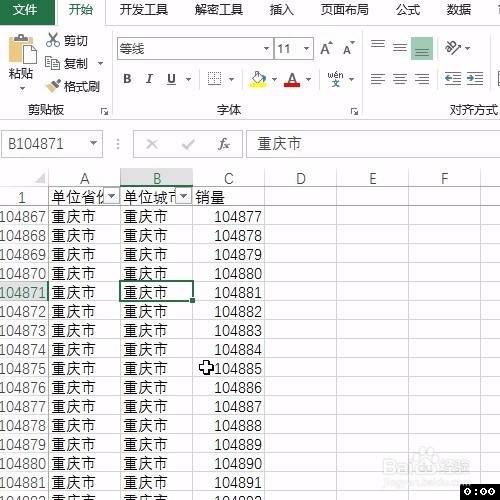
Task: Open Clipboard group dialog launcher
Action: click(x=104, y=111)
